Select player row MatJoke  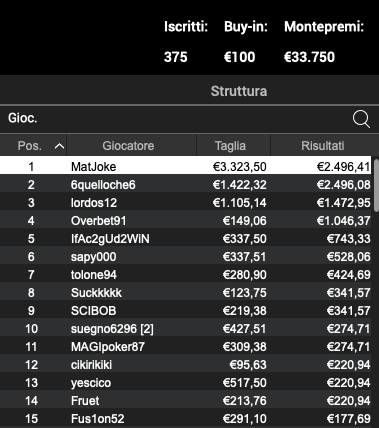(x=185, y=166)
